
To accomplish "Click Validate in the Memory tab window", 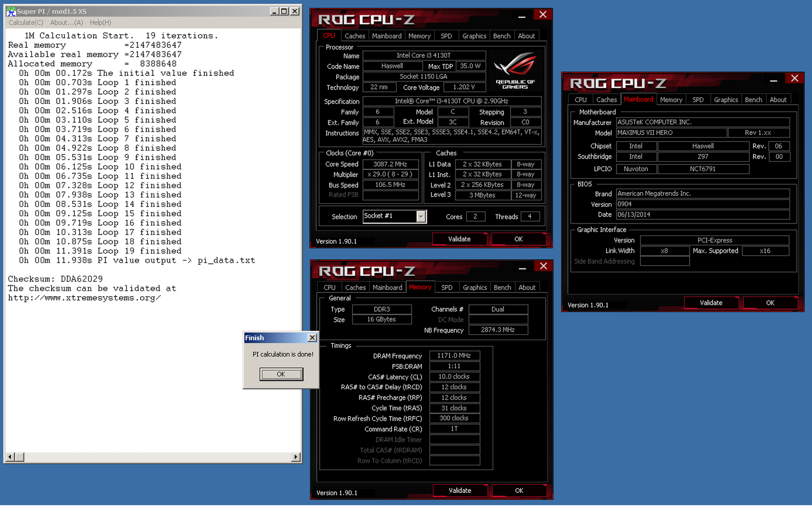I will point(459,491).
